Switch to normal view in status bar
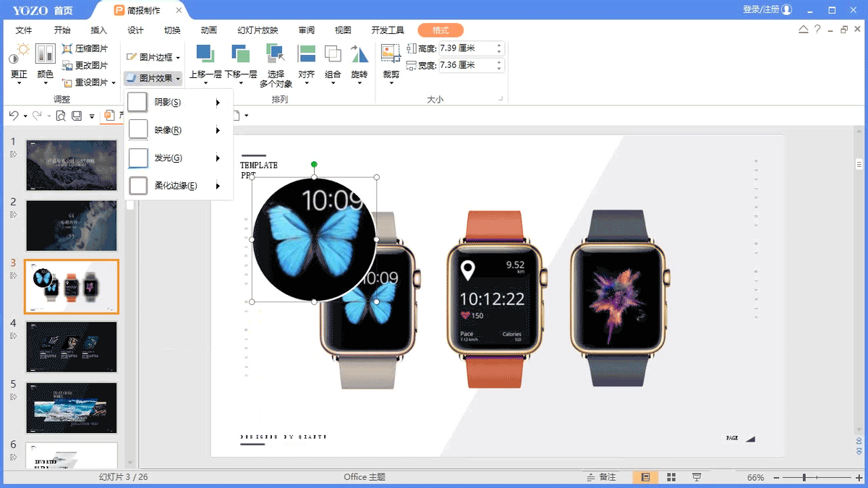 646,477
